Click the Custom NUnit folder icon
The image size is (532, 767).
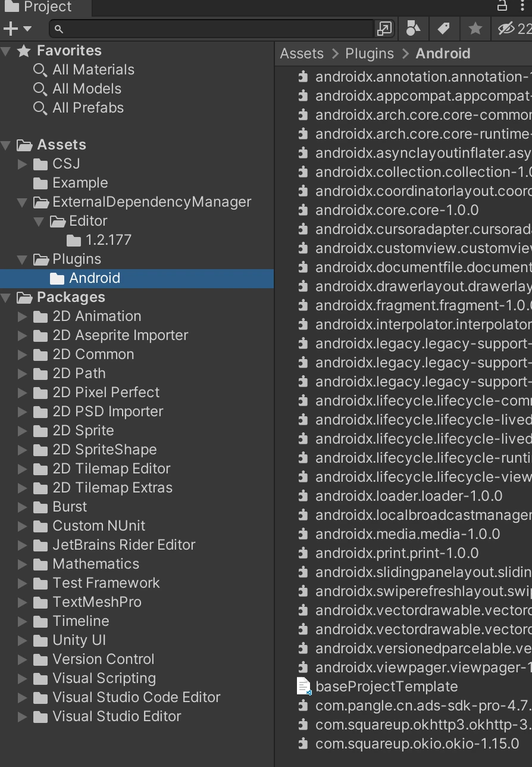40,526
